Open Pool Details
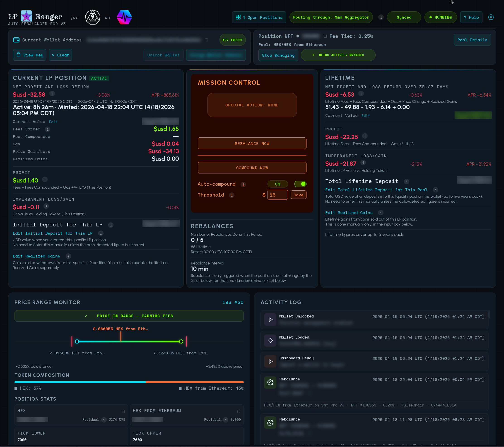The width and height of the screenshot is (504, 447). click(x=472, y=40)
